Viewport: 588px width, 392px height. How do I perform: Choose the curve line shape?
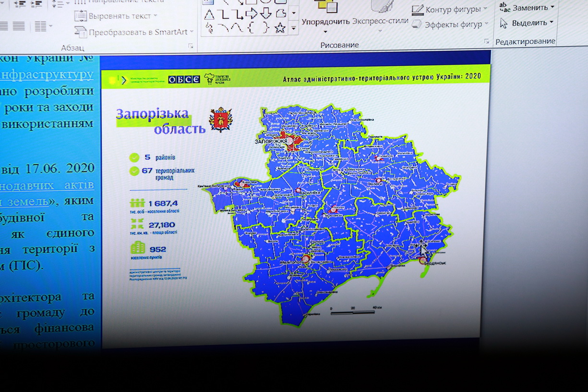point(223,28)
